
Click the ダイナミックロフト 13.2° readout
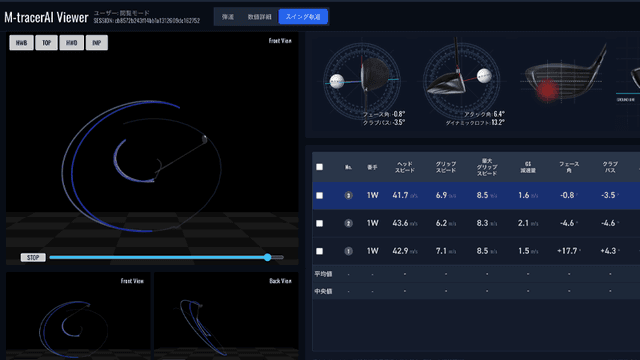click(x=475, y=122)
